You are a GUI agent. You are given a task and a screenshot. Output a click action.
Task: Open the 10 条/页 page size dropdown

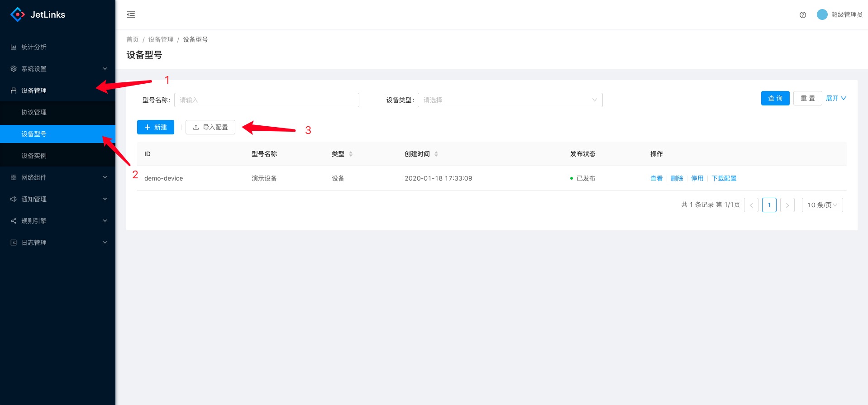pyautogui.click(x=822, y=205)
